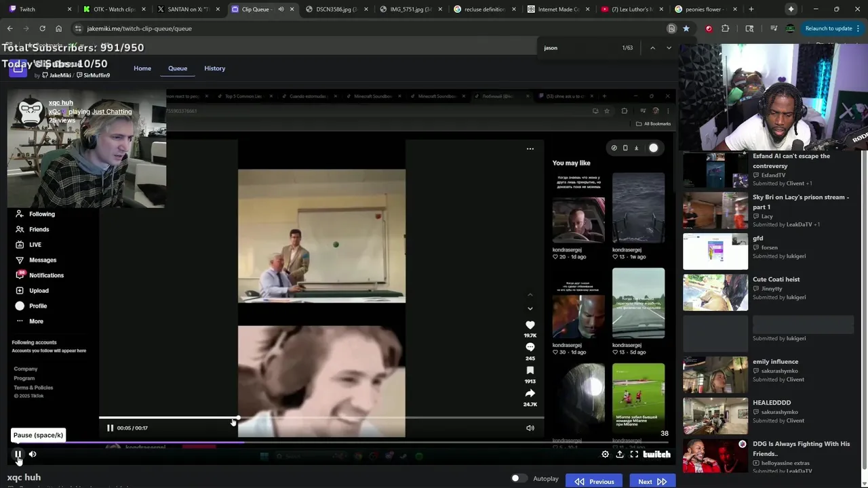The width and height of the screenshot is (868, 488).
Task: Bookmark this page with star icon
Action: [686, 28]
